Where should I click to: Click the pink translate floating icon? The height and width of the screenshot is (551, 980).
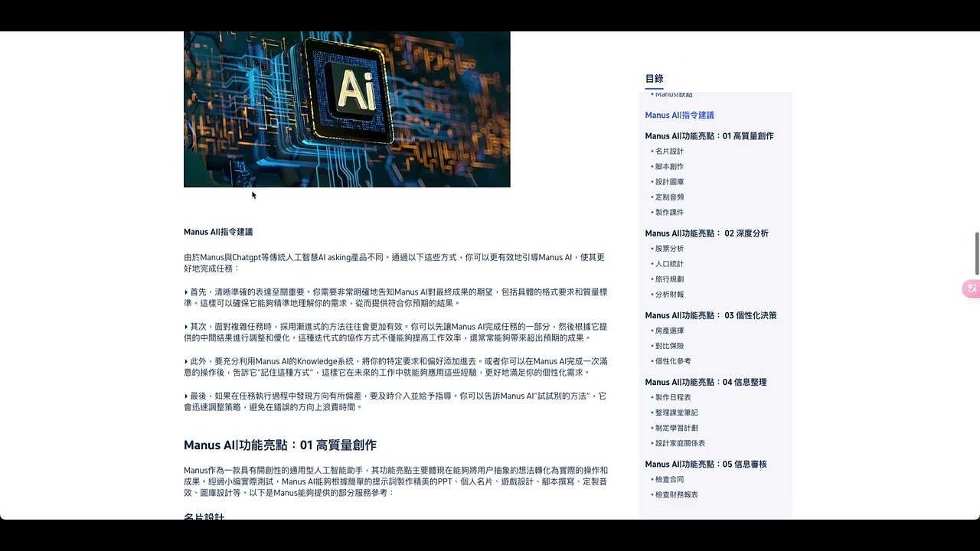point(971,289)
